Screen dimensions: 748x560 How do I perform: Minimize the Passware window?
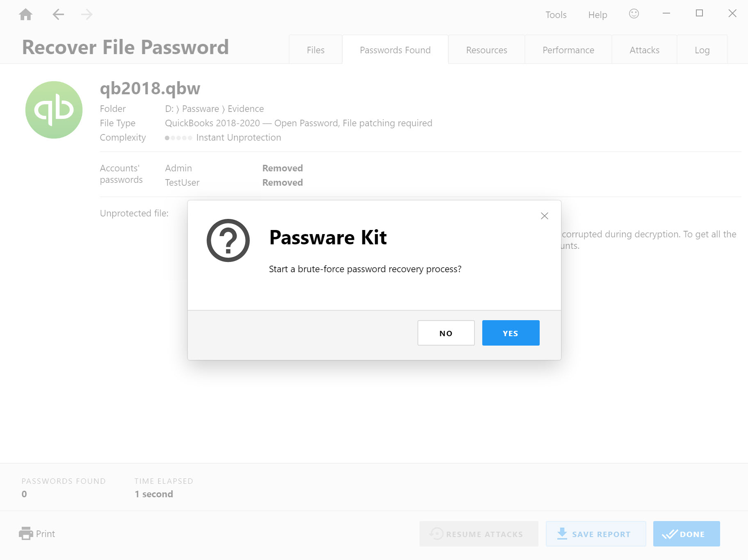pos(666,14)
